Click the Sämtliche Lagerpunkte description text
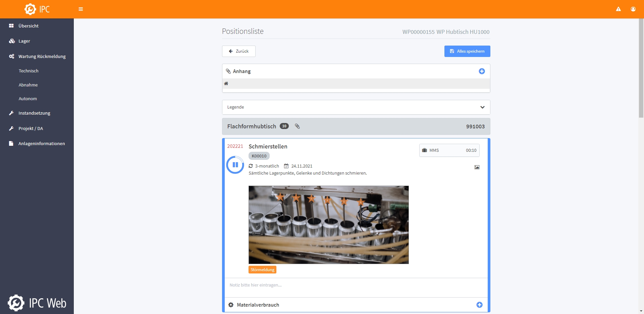This screenshot has width=644, height=314. (x=308, y=173)
